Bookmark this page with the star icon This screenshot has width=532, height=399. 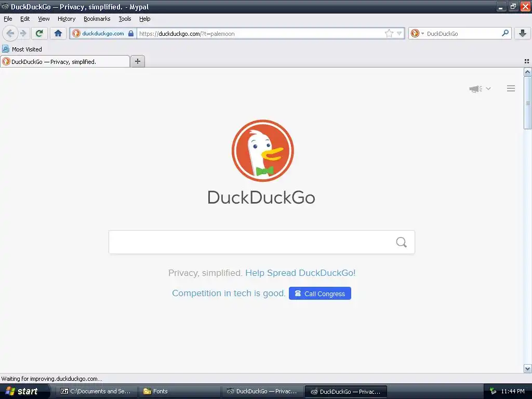389,33
